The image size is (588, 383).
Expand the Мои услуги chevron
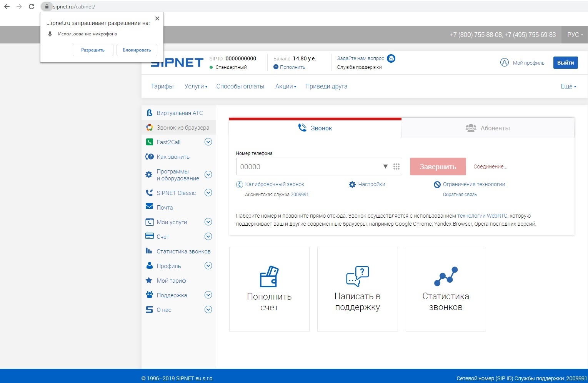pyautogui.click(x=208, y=222)
